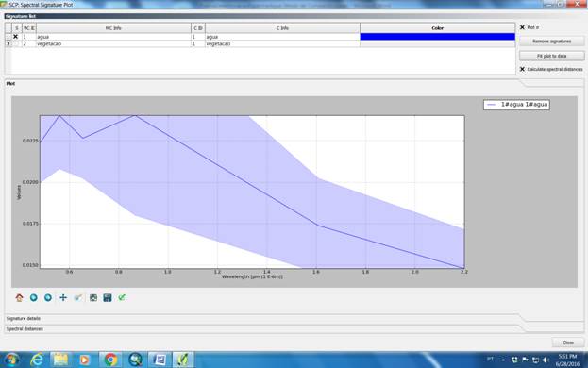Open plot edit parameters green check icon
The height and width of the screenshot is (368, 588).
[122, 298]
